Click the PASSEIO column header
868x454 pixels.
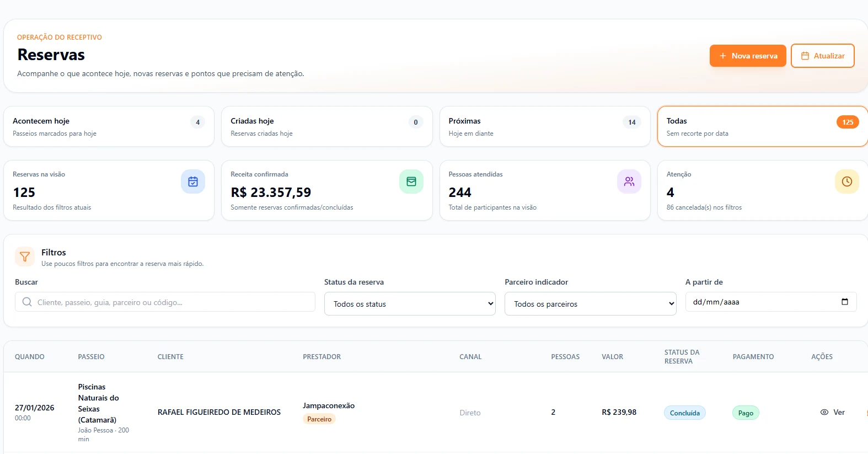(x=91, y=357)
